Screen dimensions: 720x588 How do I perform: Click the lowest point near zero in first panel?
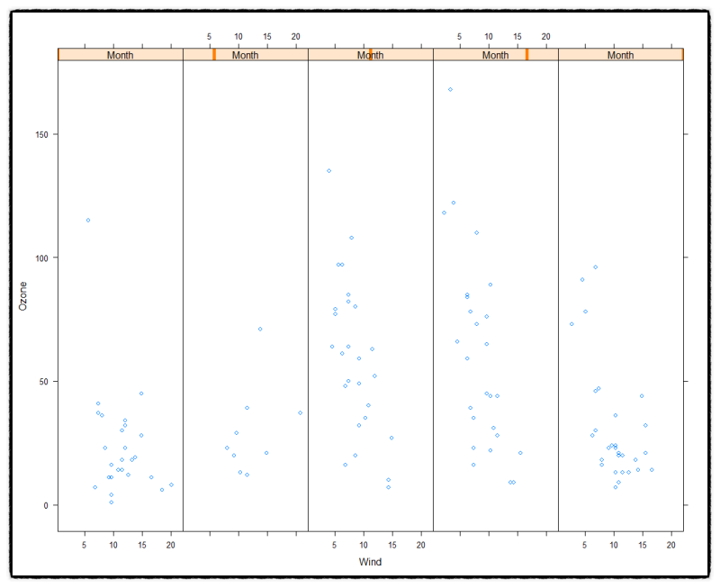[112, 502]
